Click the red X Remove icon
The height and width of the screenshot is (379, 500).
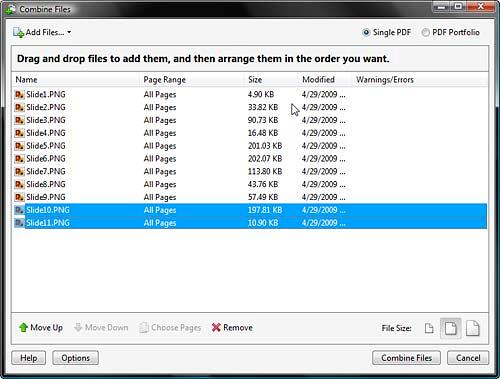click(216, 327)
